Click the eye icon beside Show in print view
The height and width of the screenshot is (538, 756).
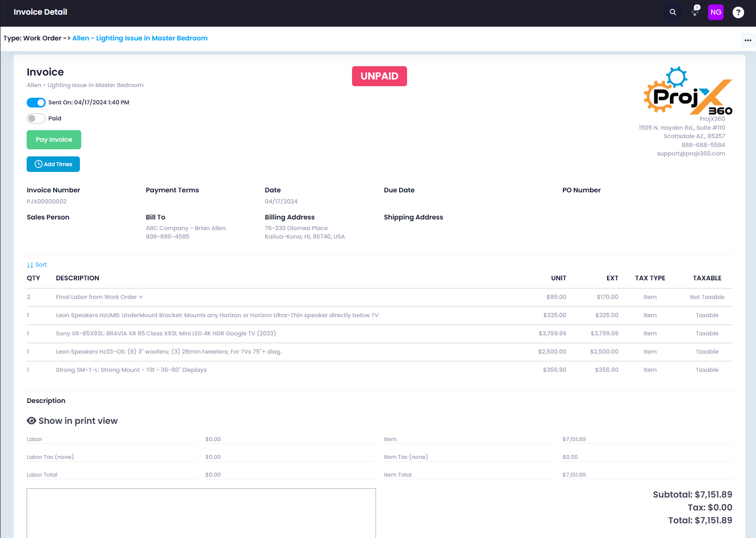32,421
